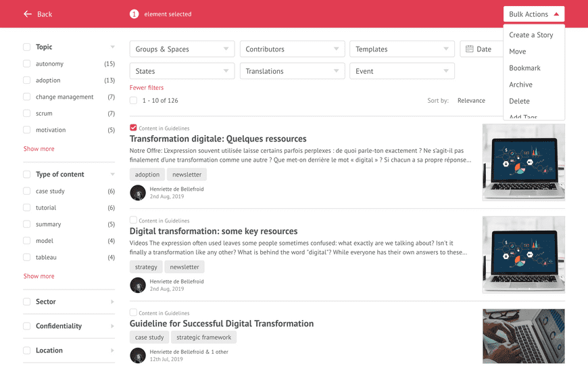Check the case study content type
The height and width of the screenshot is (368, 588).
(x=26, y=191)
